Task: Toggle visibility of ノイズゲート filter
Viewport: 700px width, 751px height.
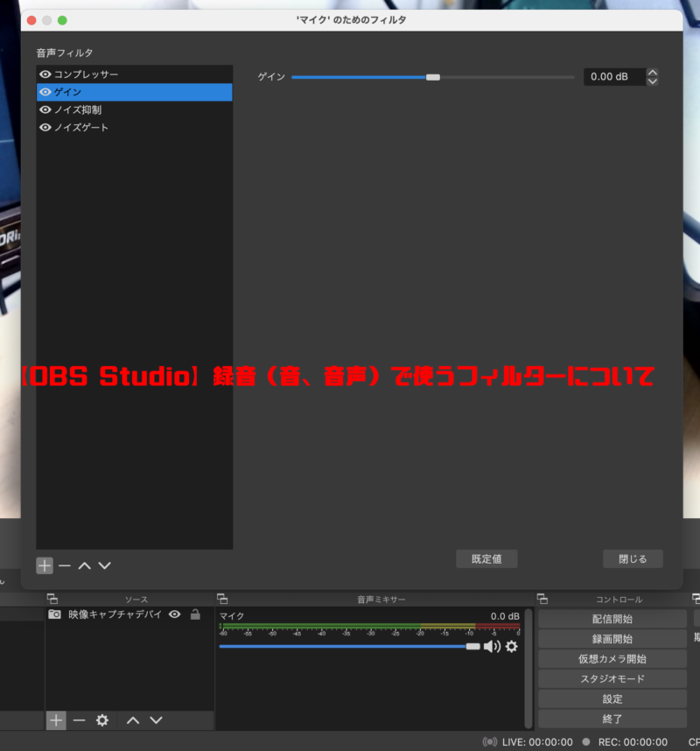Action: [x=45, y=128]
